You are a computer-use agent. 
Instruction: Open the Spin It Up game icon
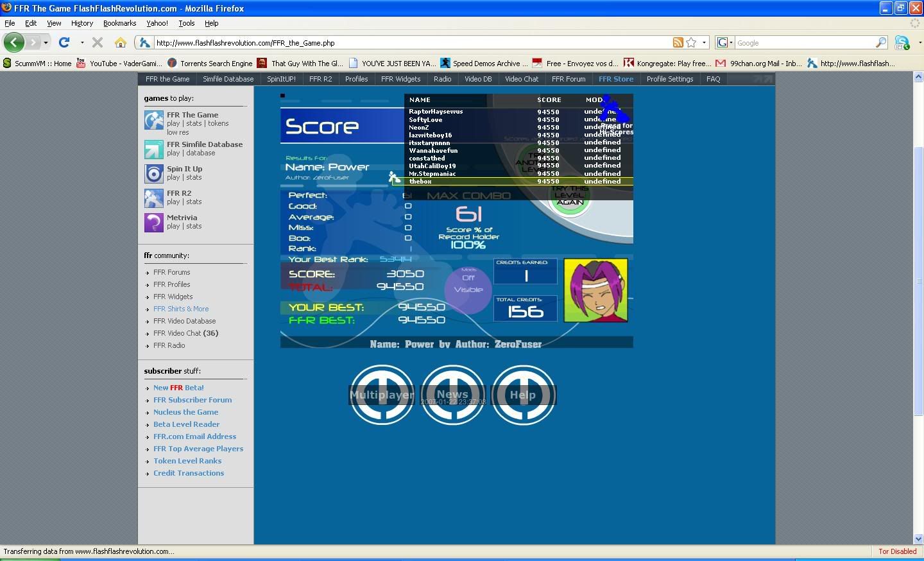pyautogui.click(x=153, y=173)
